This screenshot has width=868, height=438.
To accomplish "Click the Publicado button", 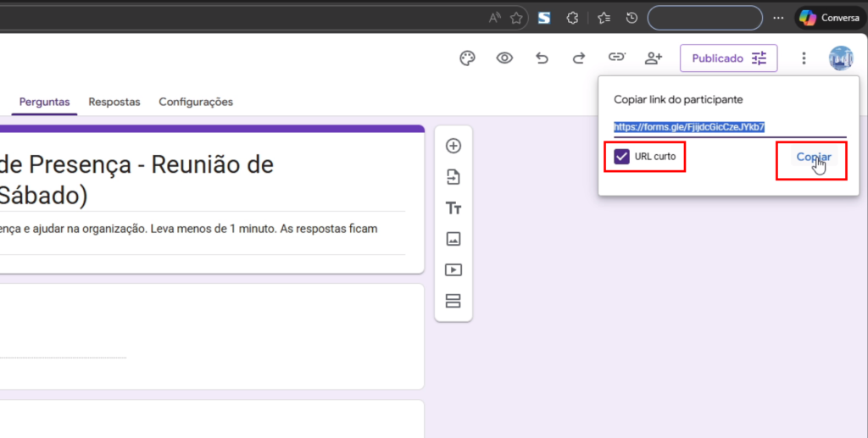I will point(728,58).
